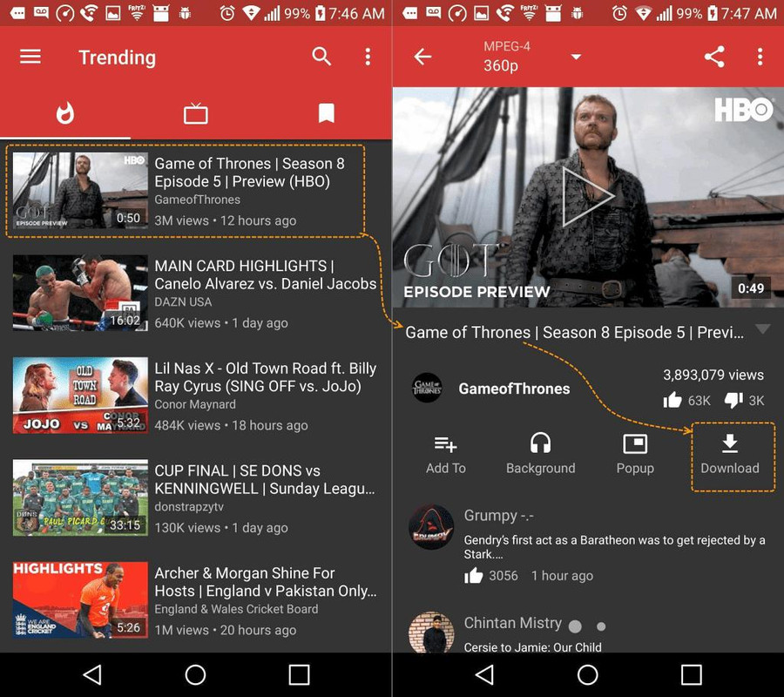Tap the 3,893,079 views count
The width and height of the screenshot is (784, 697).
[x=713, y=375]
